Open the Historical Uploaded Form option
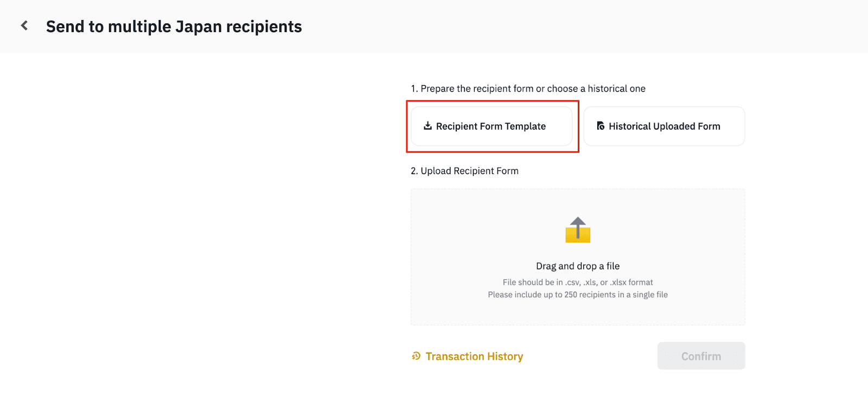868x408 pixels. click(x=664, y=126)
